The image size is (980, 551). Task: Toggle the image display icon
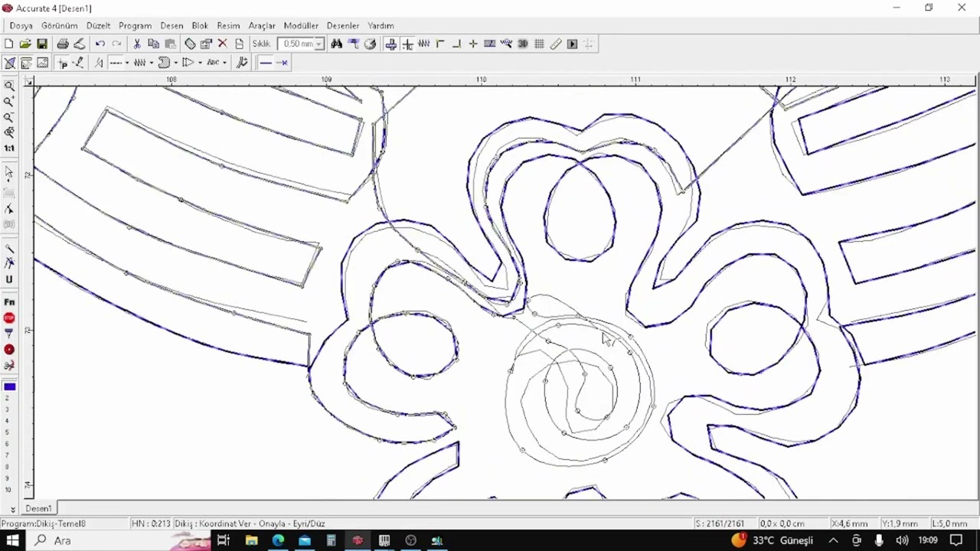click(43, 63)
